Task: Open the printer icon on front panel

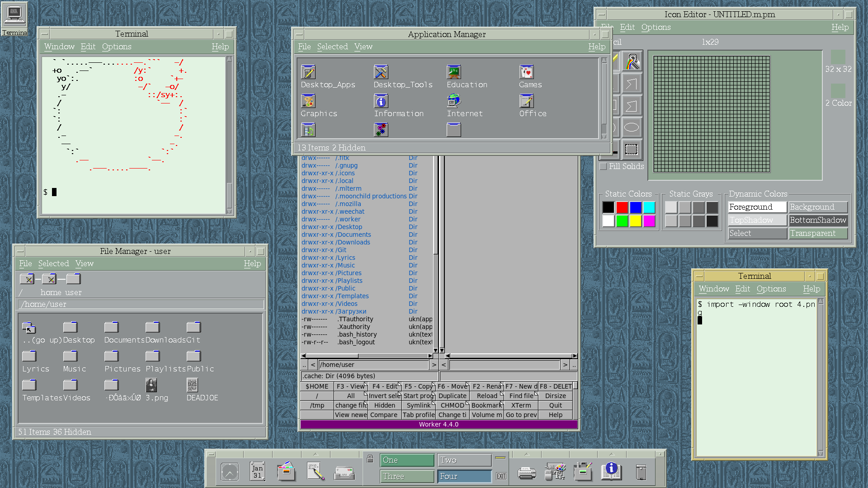Action: tap(527, 473)
